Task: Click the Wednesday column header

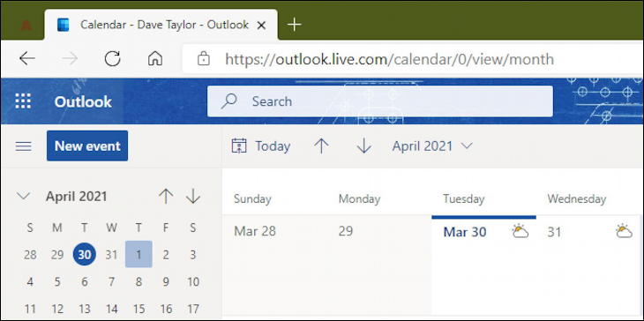Action: click(577, 199)
